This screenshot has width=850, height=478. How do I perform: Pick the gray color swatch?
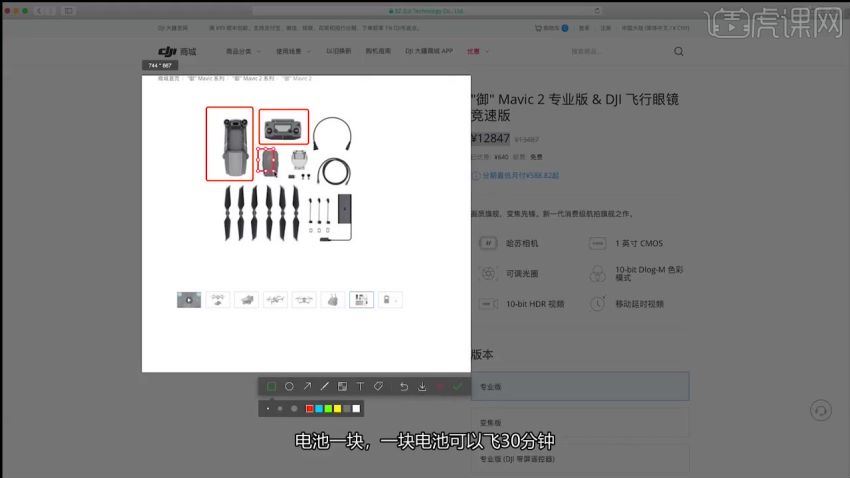347,409
